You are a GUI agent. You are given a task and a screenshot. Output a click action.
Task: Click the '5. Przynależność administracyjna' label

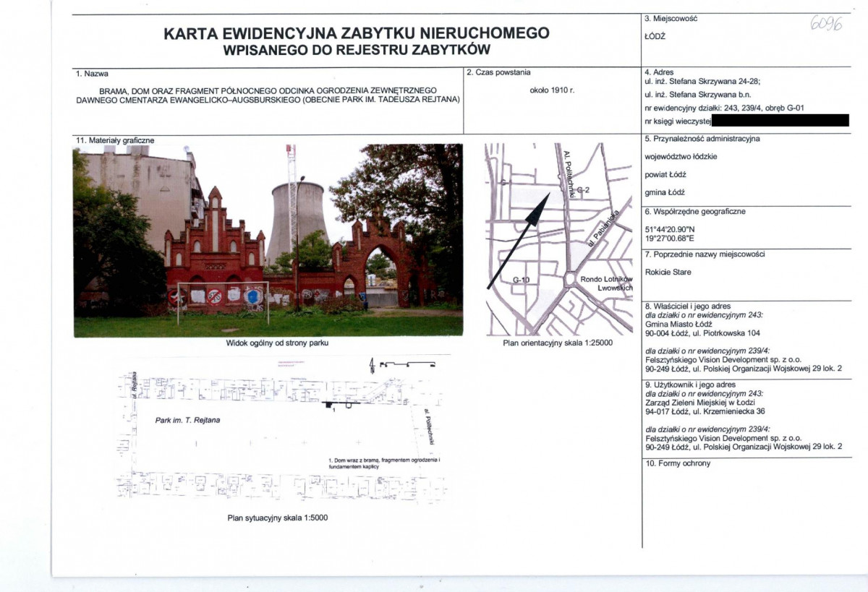pyautogui.click(x=702, y=138)
